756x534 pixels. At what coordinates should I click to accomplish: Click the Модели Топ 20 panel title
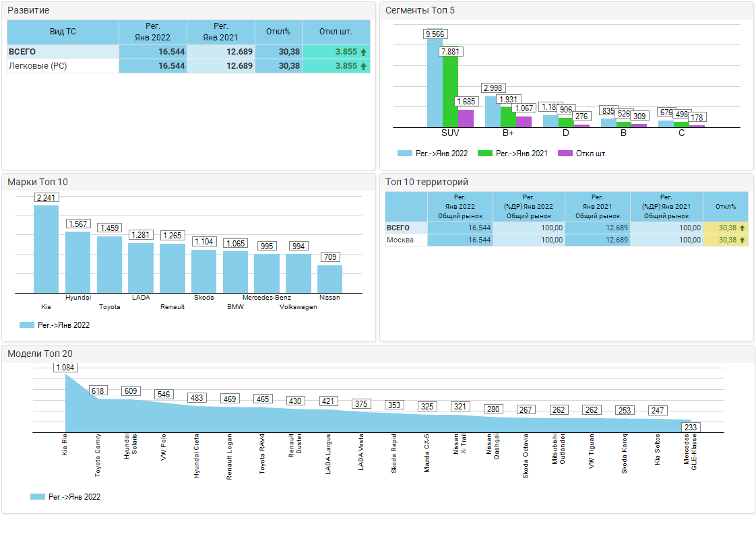pos(40,354)
